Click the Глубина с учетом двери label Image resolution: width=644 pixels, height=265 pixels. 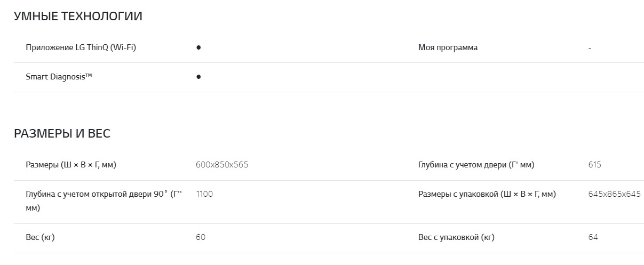point(476,165)
